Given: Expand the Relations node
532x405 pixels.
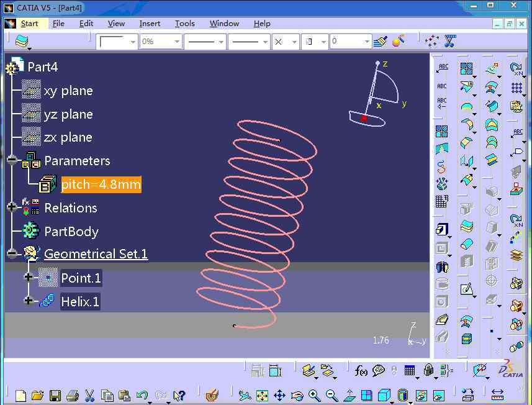Looking at the screenshot, I should (12, 206).
